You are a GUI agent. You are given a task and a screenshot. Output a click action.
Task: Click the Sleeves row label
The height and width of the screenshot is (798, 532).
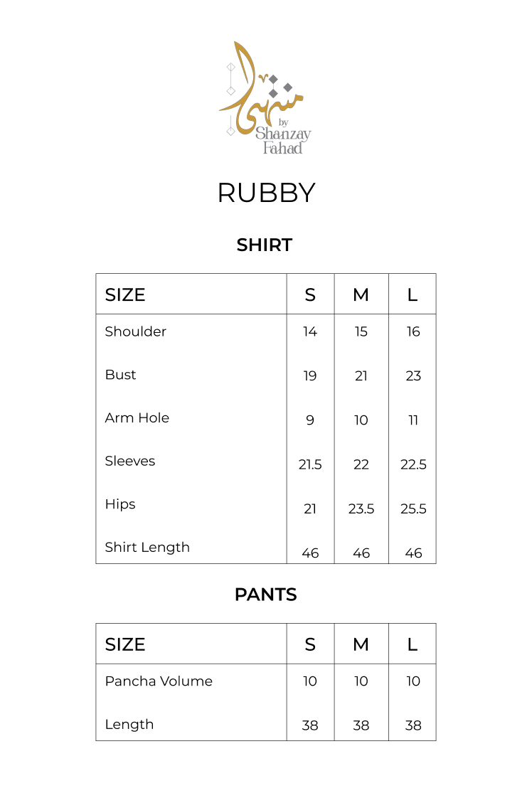click(x=130, y=461)
